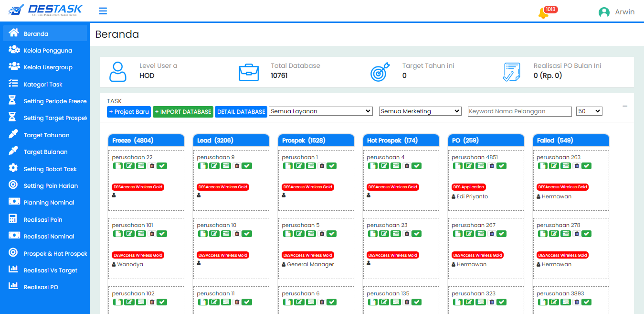
Task: Click the trash icon on perusahaan 263
Action: click(x=576, y=166)
